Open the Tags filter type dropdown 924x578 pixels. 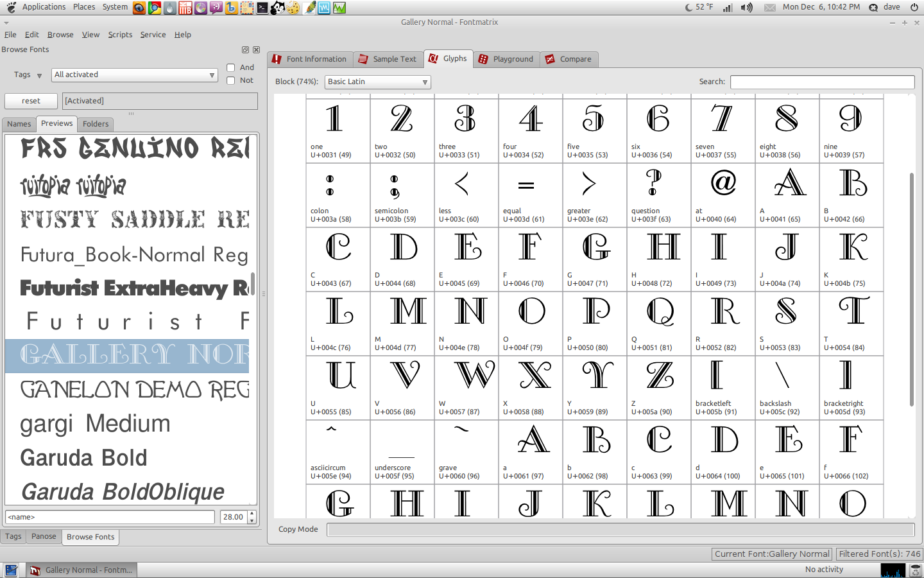pos(28,75)
